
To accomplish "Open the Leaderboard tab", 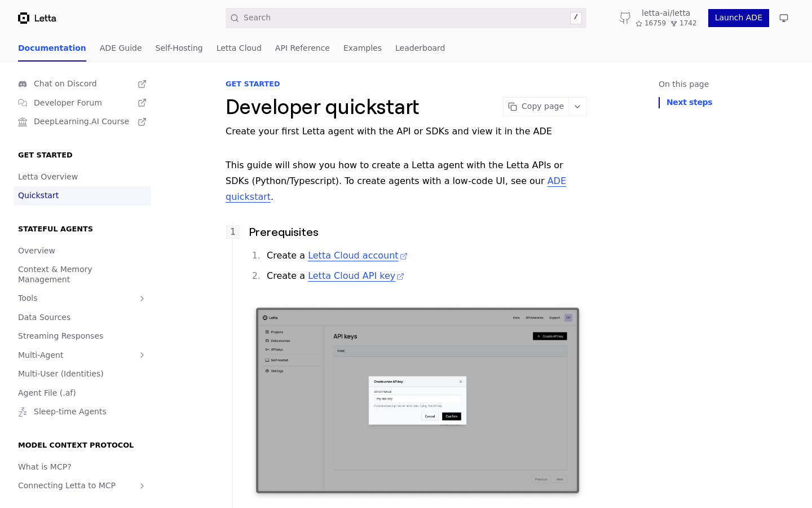I will pyautogui.click(x=420, y=48).
